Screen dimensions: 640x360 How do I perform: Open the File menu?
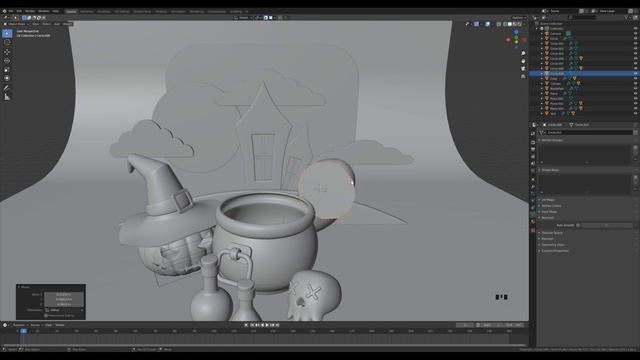pyautogui.click(x=11, y=11)
